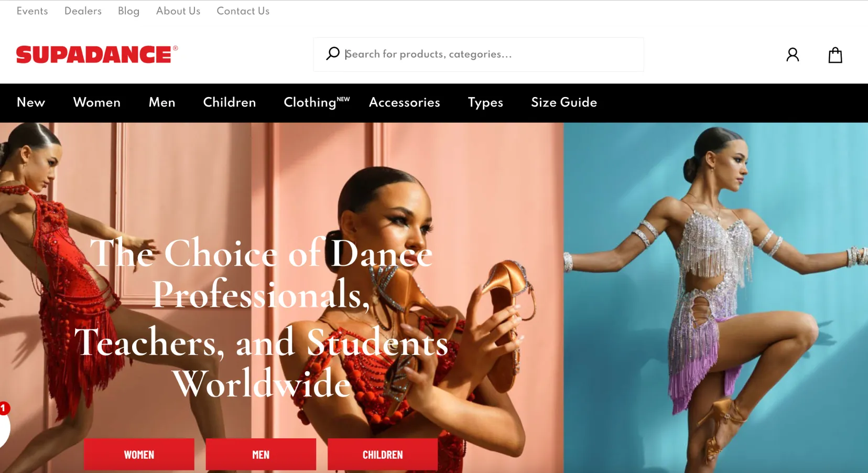Open the Accessories navigation menu
Image resolution: width=868 pixels, height=473 pixels.
click(x=405, y=102)
